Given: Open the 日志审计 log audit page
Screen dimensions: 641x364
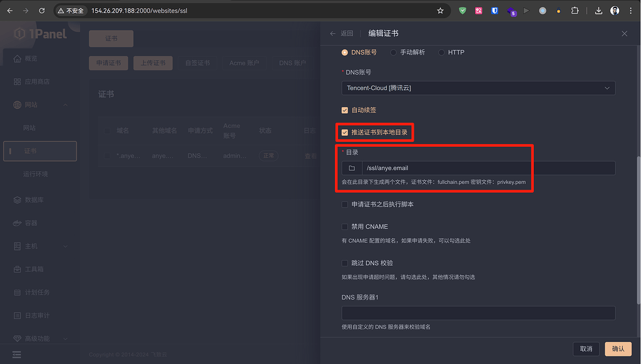Looking at the screenshot, I should (36, 315).
